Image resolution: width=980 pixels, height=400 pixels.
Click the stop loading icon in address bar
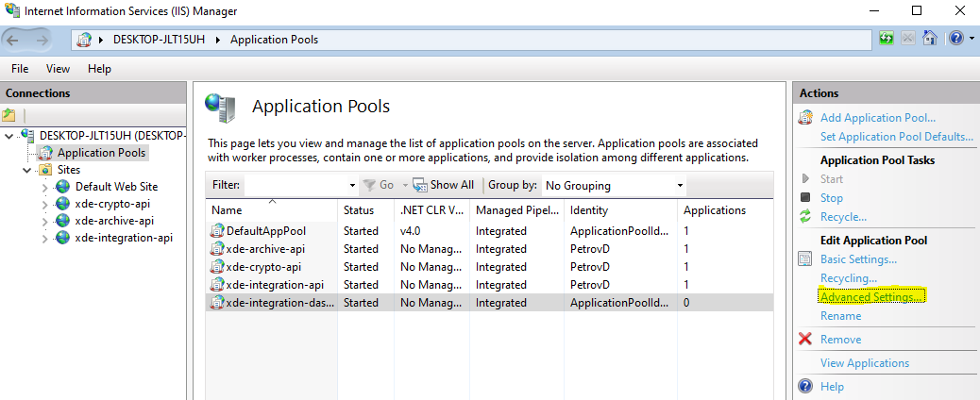(908, 38)
